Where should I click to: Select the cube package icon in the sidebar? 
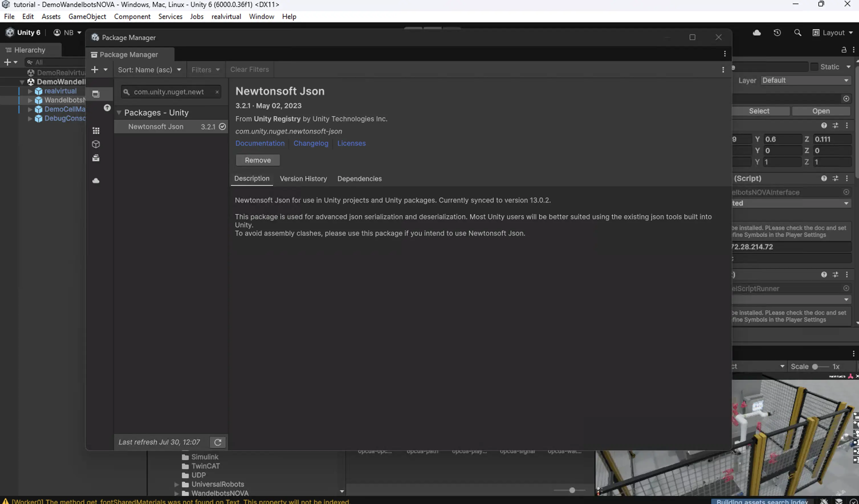point(95,144)
